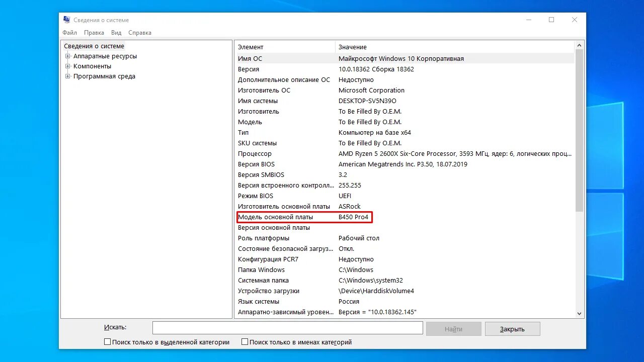Image resolution: width=644 pixels, height=362 pixels.
Task: Open the Файл menu
Action: 70,33
